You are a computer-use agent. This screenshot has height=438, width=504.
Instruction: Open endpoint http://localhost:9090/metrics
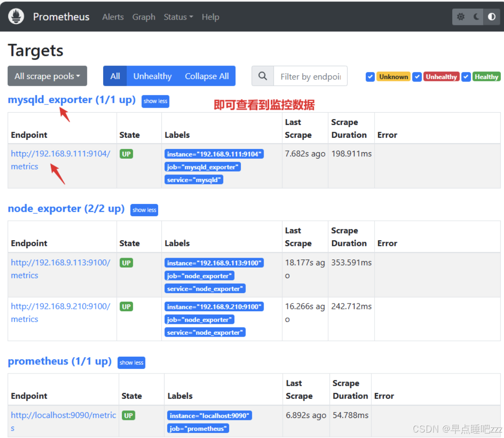coord(63,422)
